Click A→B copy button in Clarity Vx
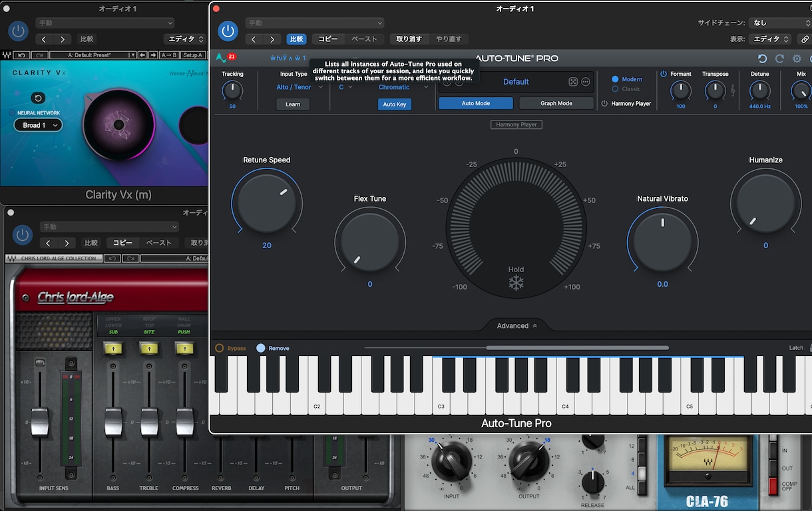Screen dimensions: 812x511 coord(170,55)
